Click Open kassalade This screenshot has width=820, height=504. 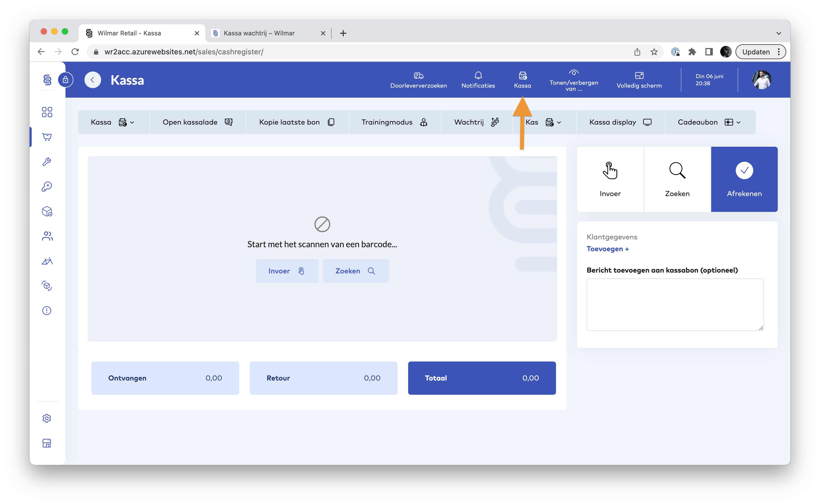pyautogui.click(x=198, y=122)
